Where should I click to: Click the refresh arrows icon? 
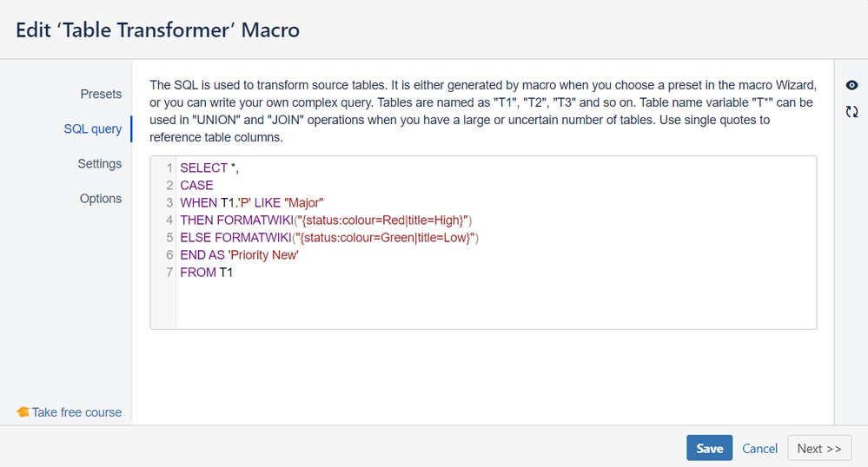tap(852, 111)
